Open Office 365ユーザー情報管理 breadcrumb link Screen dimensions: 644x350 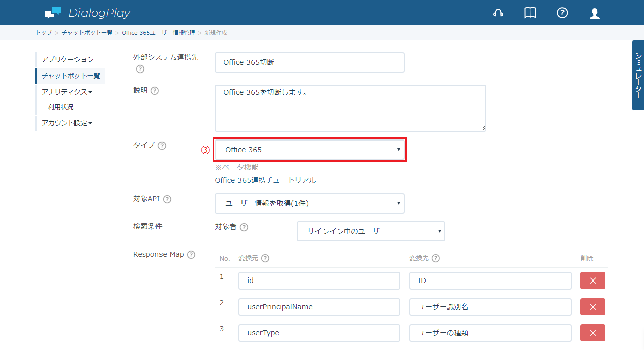click(x=158, y=33)
